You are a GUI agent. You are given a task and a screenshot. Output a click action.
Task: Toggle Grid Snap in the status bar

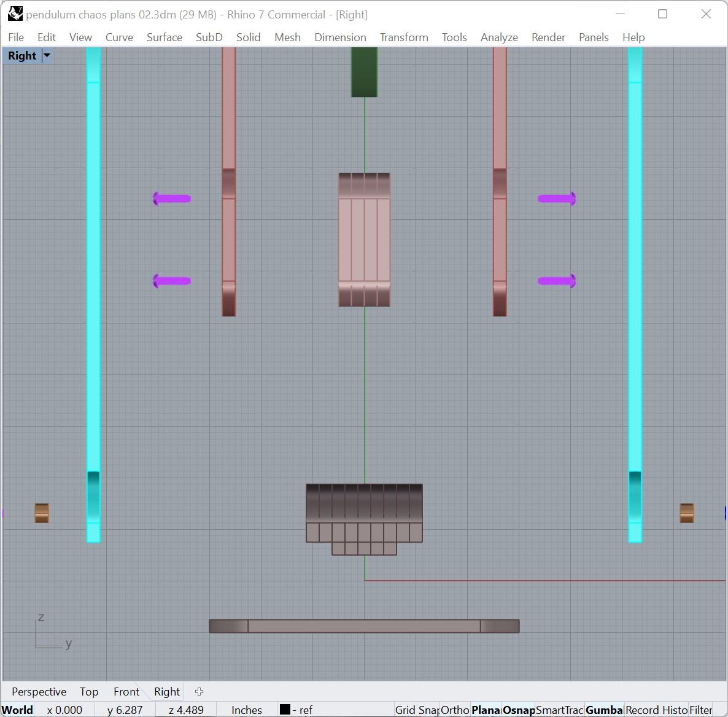pyautogui.click(x=416, y=710)
